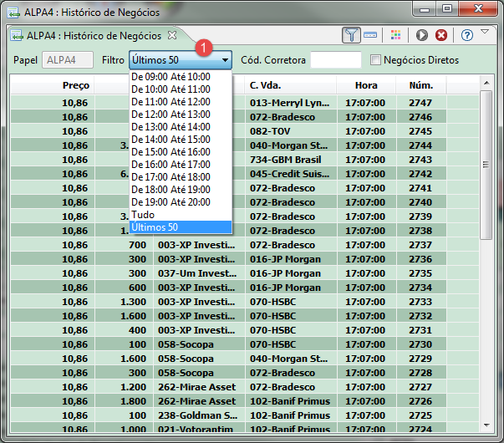Click the scrollbar down arrow
This screenshot has width=504, height=443.
click(486, 425)
